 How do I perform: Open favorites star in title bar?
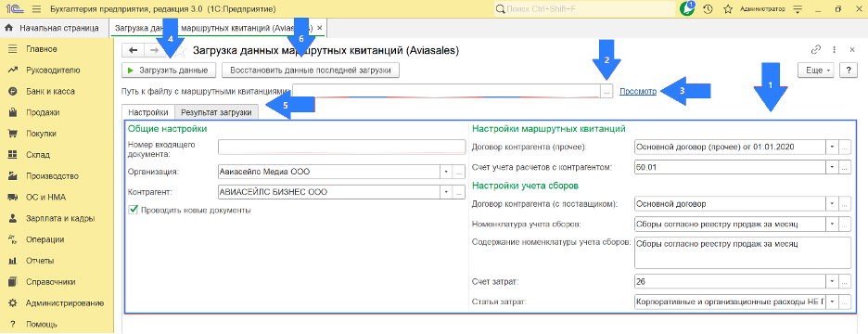pos(727,9)
